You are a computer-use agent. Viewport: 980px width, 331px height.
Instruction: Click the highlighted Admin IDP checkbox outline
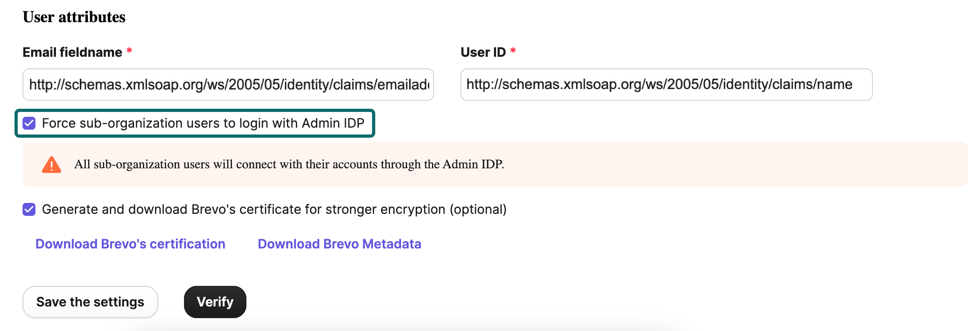pos(195,124)
